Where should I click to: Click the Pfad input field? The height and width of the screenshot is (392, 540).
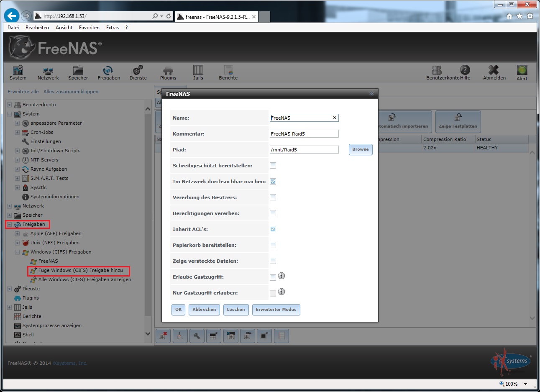(x=304, y=149)
